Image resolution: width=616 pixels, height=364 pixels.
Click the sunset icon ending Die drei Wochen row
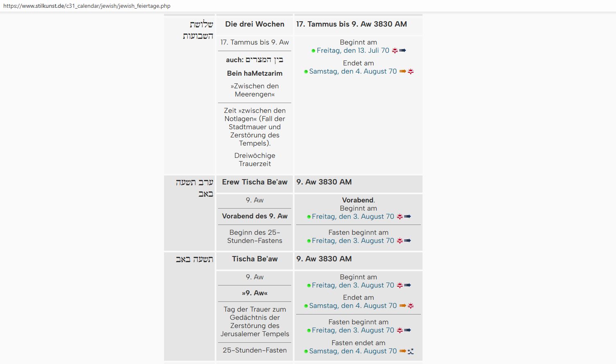(411, 72)
